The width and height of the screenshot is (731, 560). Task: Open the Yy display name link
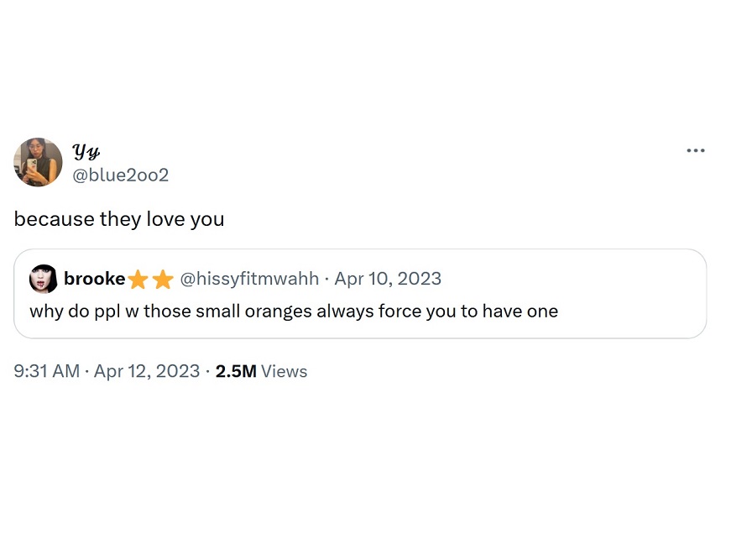86,151
